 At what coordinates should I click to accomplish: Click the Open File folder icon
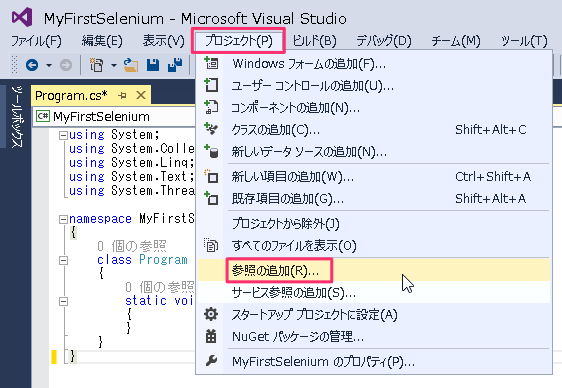tap(131, 65)
